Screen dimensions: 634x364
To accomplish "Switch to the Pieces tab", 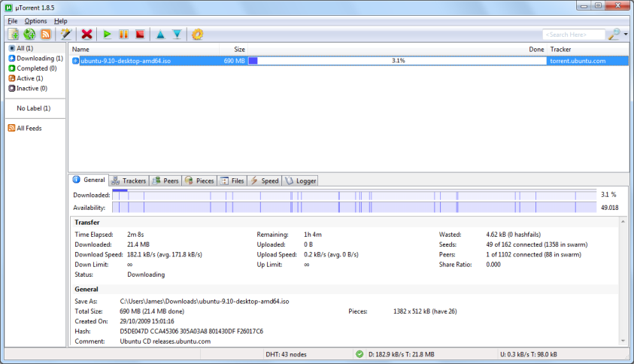I will click(199, 180).
